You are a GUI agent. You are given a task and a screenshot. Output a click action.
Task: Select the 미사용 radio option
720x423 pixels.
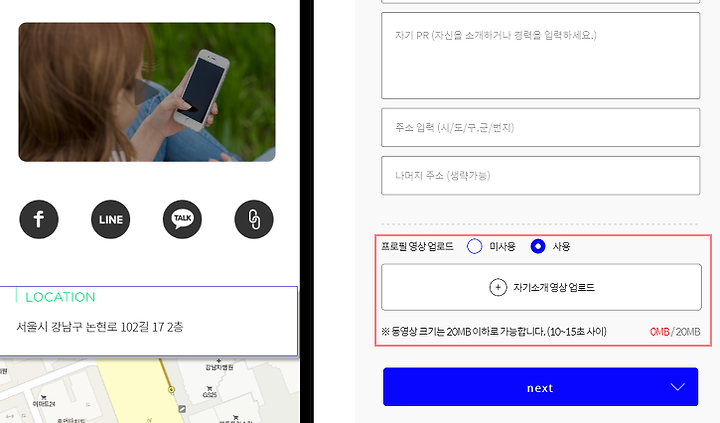tap(474, 246)
